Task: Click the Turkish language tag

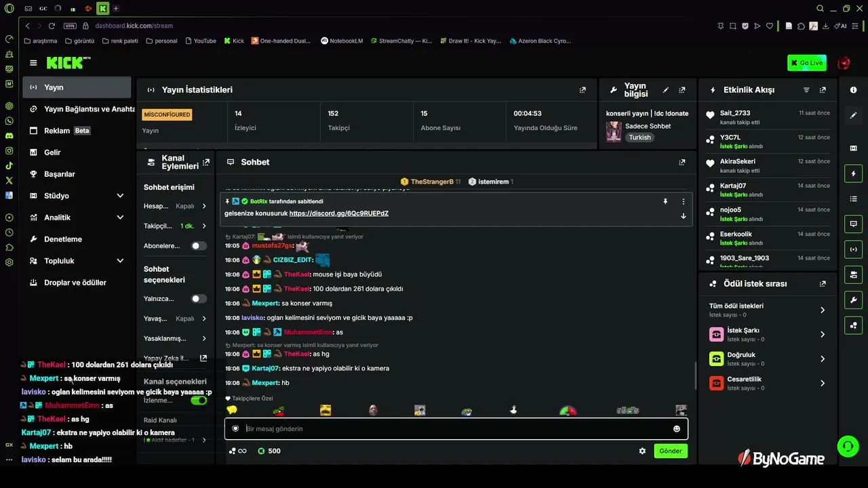Action: (639, 138)
